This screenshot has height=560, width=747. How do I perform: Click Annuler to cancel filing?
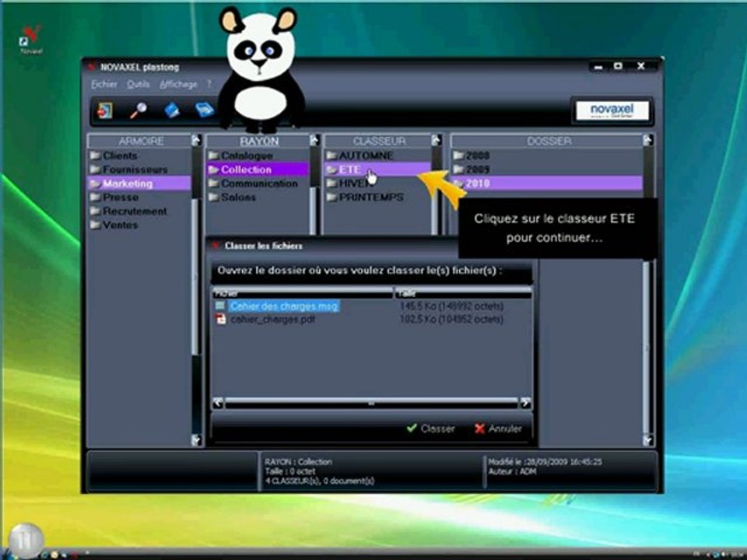tap(498, 429)
